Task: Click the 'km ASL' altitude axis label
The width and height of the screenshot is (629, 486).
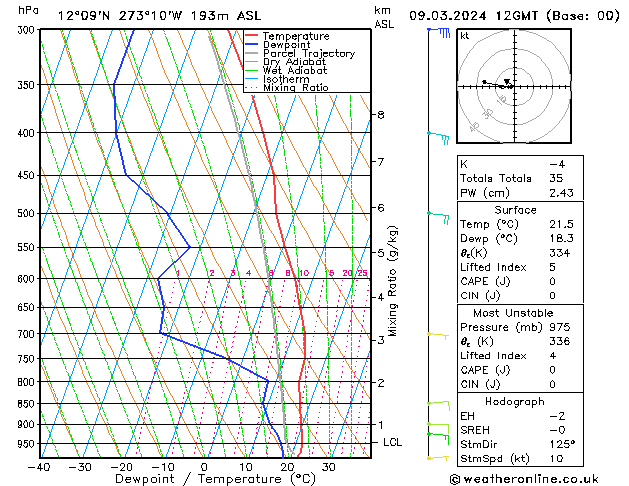Action: (x=384, y=17)
